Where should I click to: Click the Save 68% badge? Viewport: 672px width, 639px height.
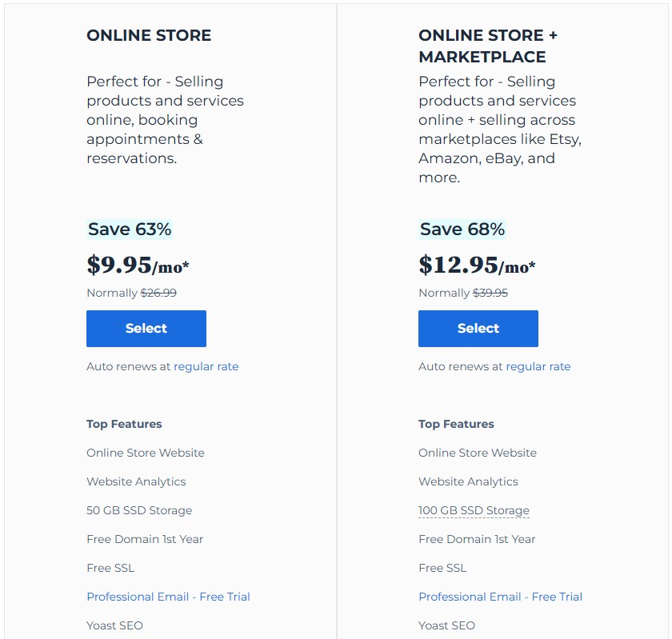point(462,230)
